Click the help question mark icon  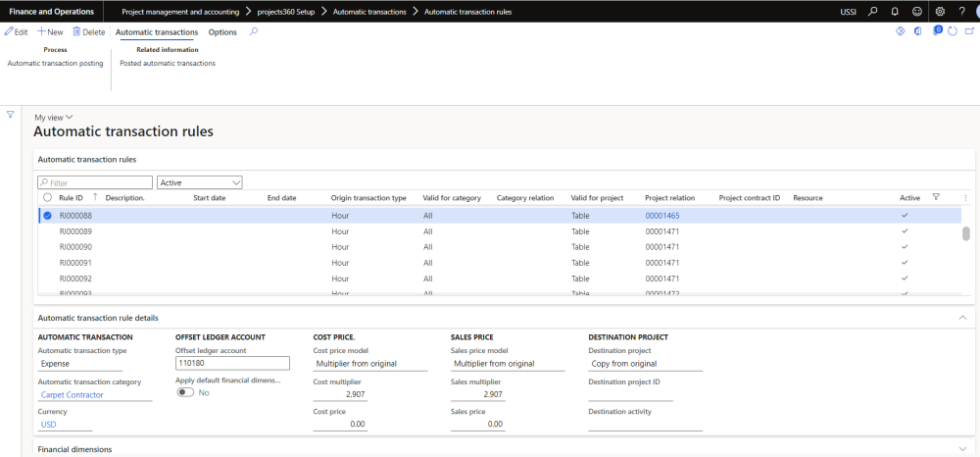[962, 12]
